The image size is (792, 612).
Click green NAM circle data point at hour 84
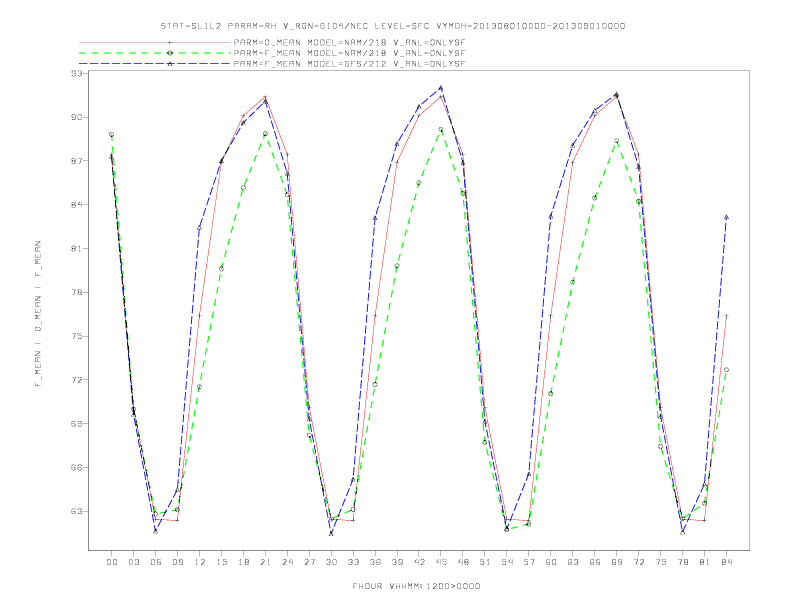pyautogui.click(x=726, y=370)
